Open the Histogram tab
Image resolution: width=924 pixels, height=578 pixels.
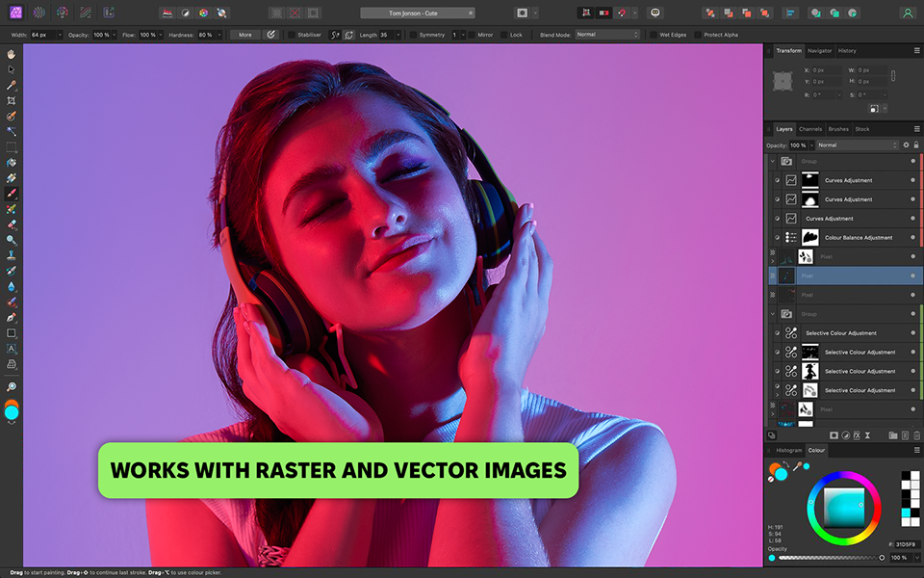pyautogui.click(x=788, y=450)
